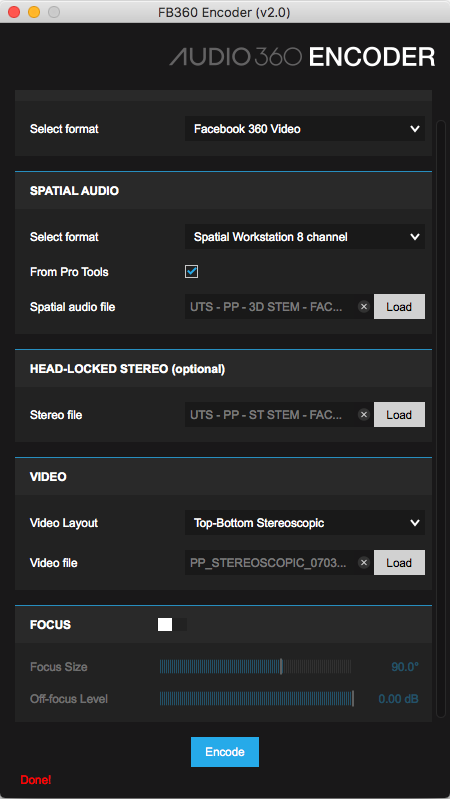Click the Off-focus Level value 0.00 dB

399,699
